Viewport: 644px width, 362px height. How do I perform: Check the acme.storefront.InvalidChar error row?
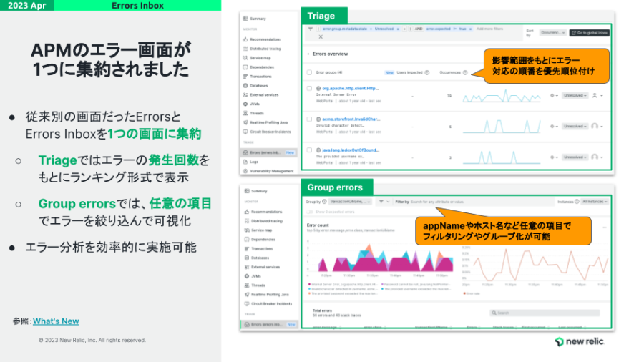(309, 119)
